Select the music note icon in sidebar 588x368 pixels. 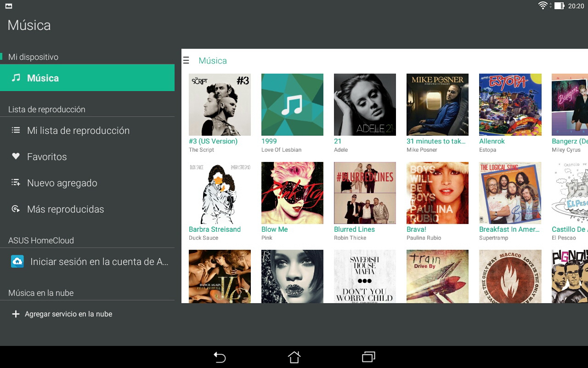pos(16,78)
